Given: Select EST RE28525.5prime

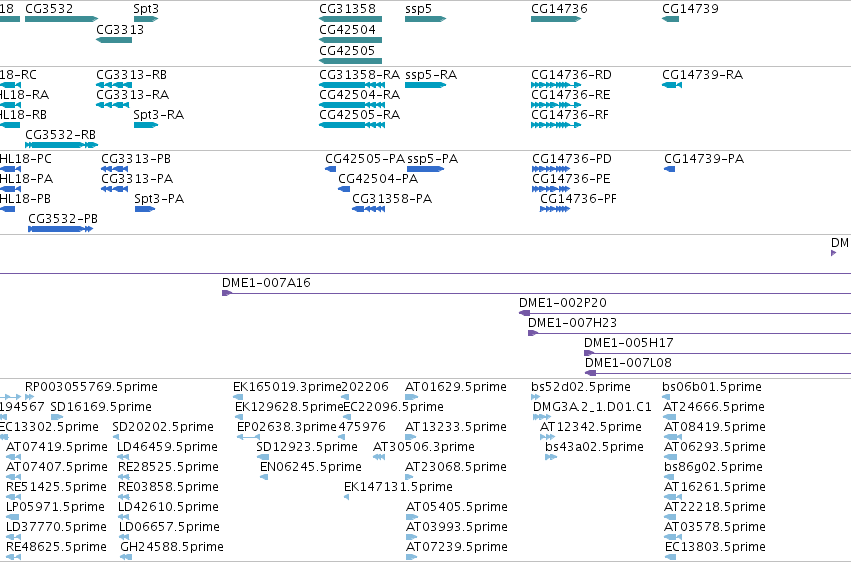Looking at the screenshot, I should pos(168,467).
